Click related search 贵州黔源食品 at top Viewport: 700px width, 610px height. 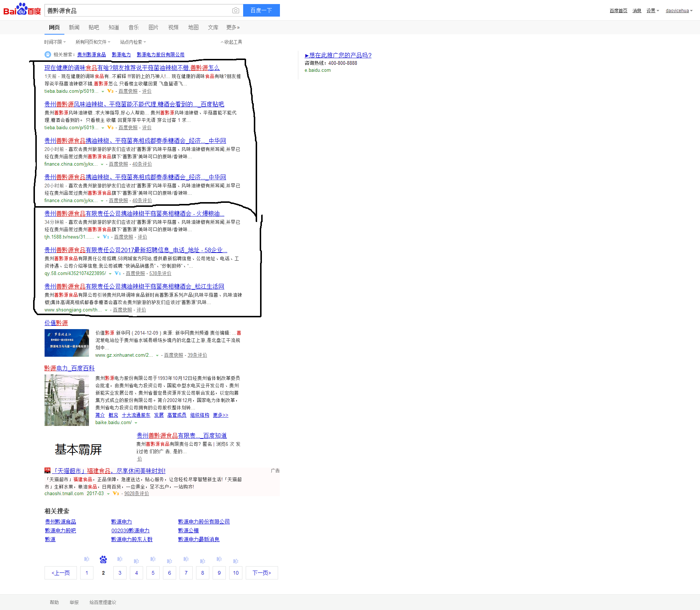pos(92,54)
